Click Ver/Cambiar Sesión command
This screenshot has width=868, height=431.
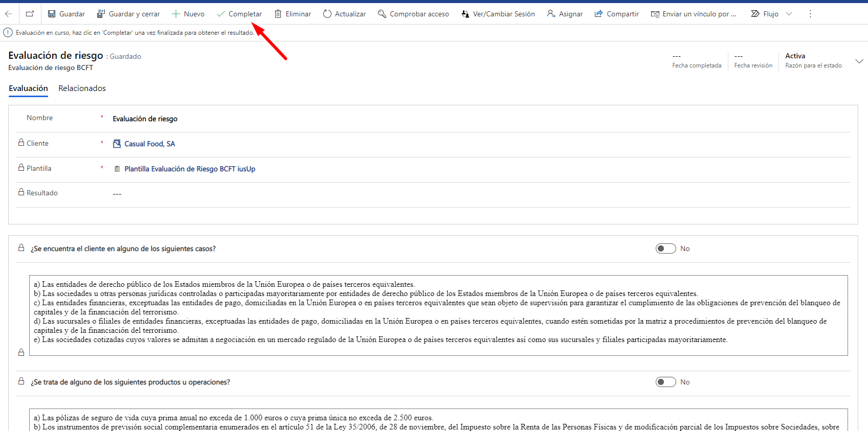(x=498, y=14)
